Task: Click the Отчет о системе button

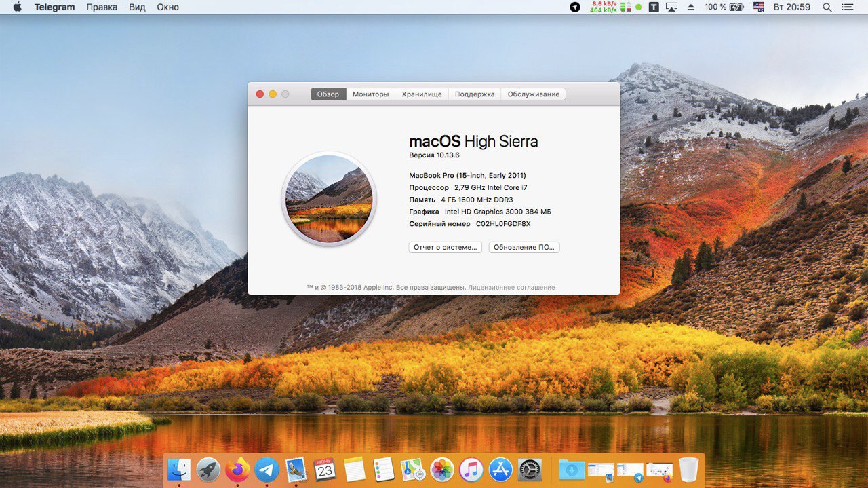Action: pyautogui.click(x=446, y=247)
